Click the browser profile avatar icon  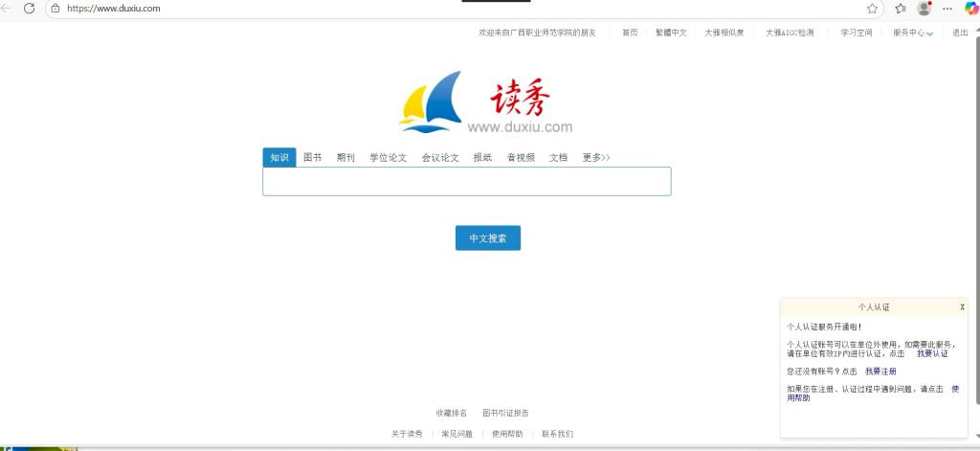point(924,8)
